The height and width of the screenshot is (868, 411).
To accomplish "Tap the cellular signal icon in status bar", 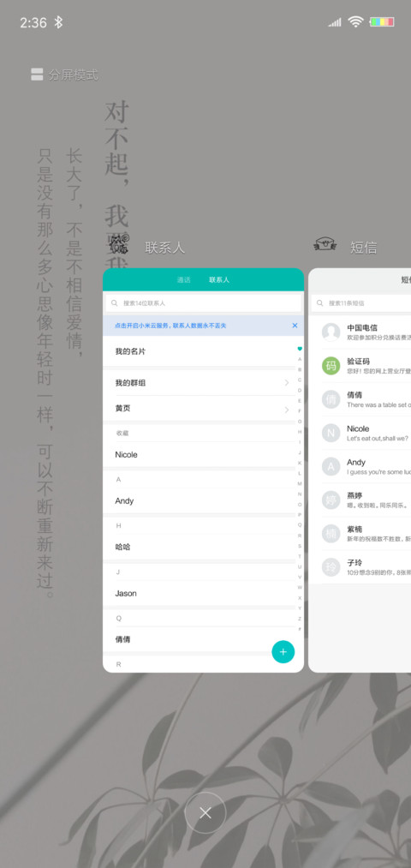I will point(335,22).
